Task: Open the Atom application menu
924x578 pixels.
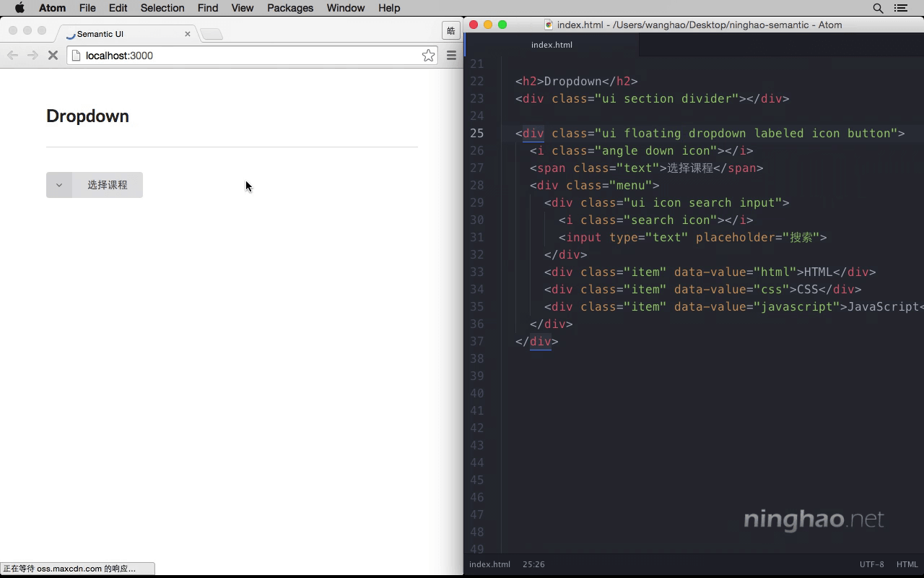Action: (x=52, y=8)
